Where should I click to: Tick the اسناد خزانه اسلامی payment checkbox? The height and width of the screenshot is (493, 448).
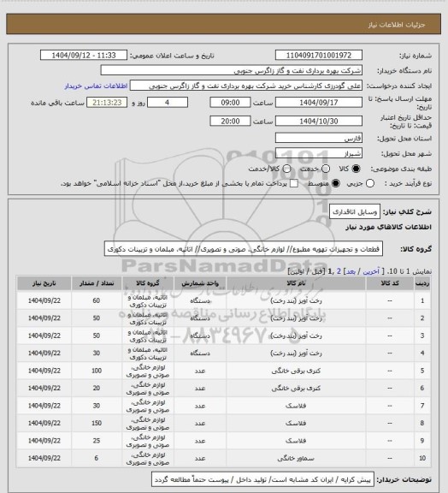(x=294, y=183)
